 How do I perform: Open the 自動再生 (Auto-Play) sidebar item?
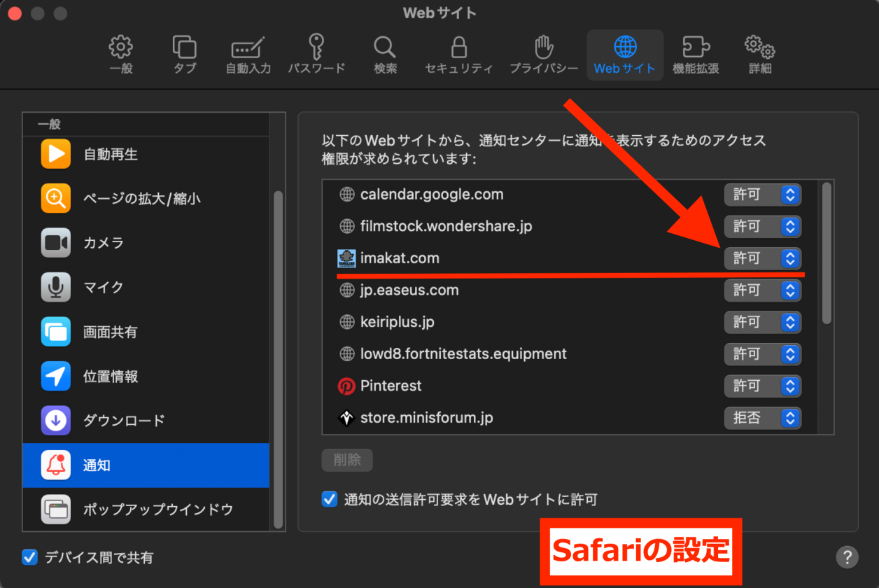tap(111, 154)
